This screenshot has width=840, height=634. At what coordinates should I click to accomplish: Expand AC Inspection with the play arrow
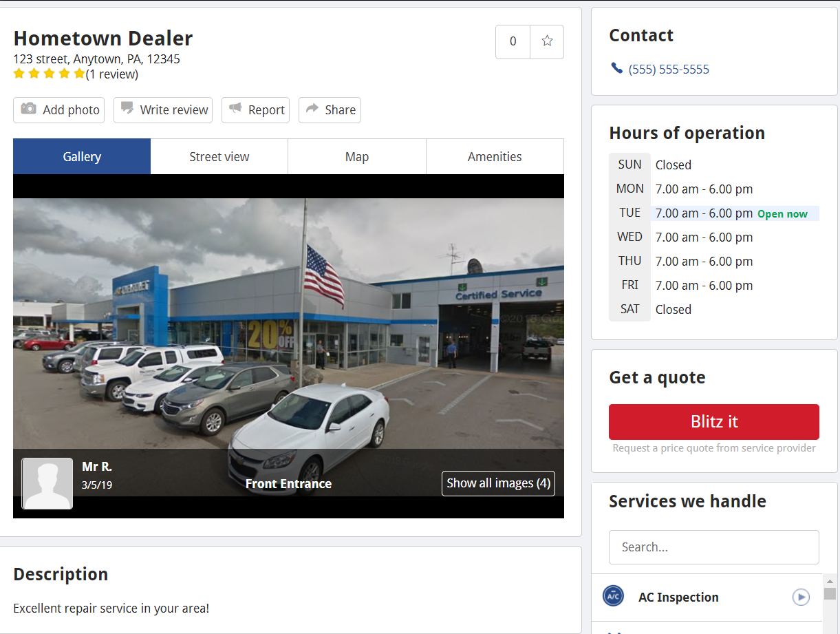click(801, 597)
